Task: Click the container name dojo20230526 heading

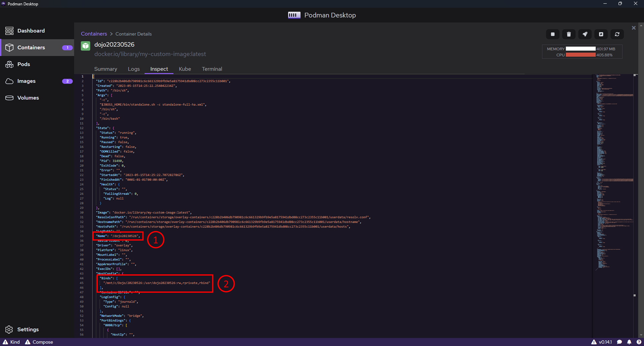Action: pyautogui.click(x=114, y=45)
